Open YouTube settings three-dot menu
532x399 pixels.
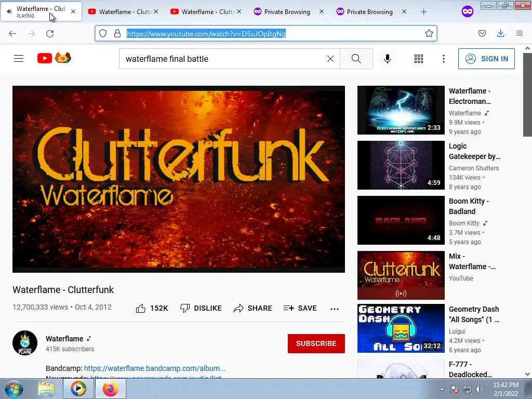coord(444,59)
